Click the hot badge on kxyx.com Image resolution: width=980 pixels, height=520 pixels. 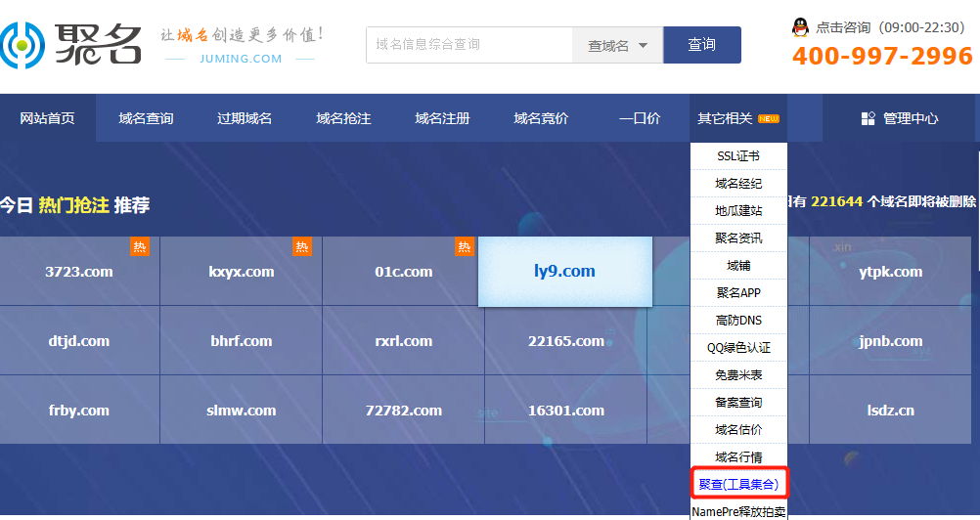tap(302, 246)
